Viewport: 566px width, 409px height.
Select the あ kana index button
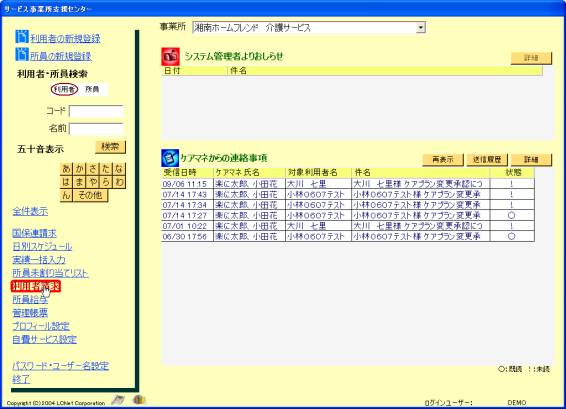(x=66, y=169)
